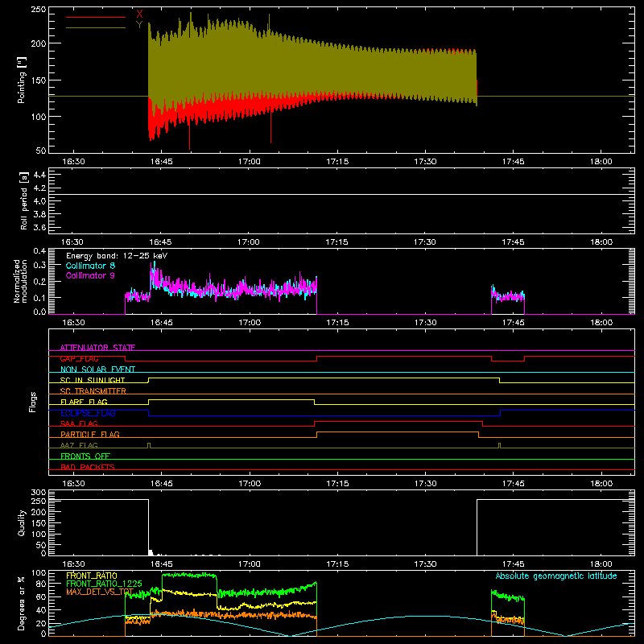
Task: Click the 17:30 label under the modulation plot
Action: (425, 323)
